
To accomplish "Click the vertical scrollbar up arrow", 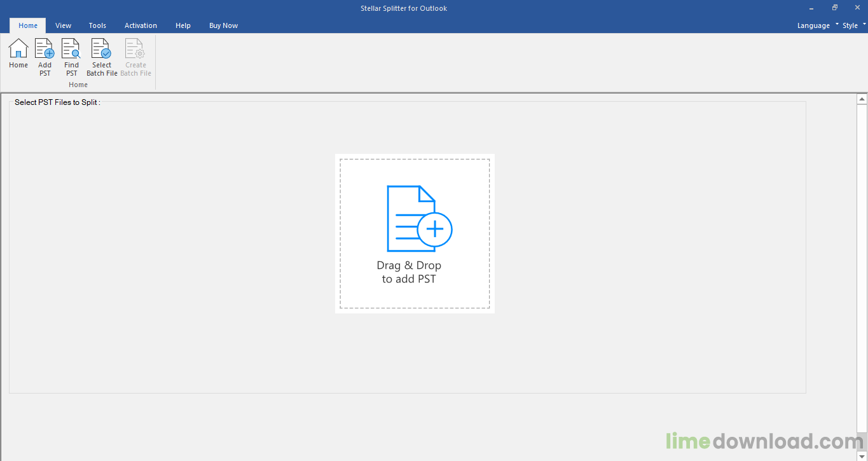I will 862,98.
